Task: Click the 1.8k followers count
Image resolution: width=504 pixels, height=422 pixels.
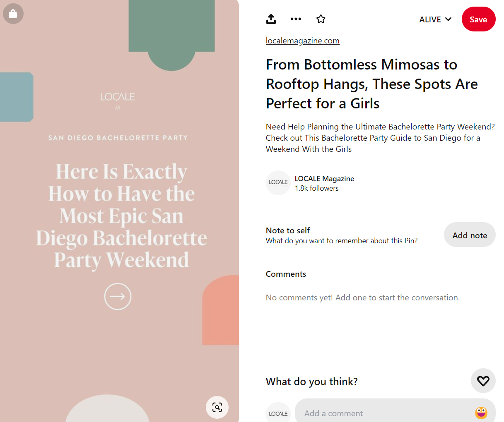Action: [316, 188]
